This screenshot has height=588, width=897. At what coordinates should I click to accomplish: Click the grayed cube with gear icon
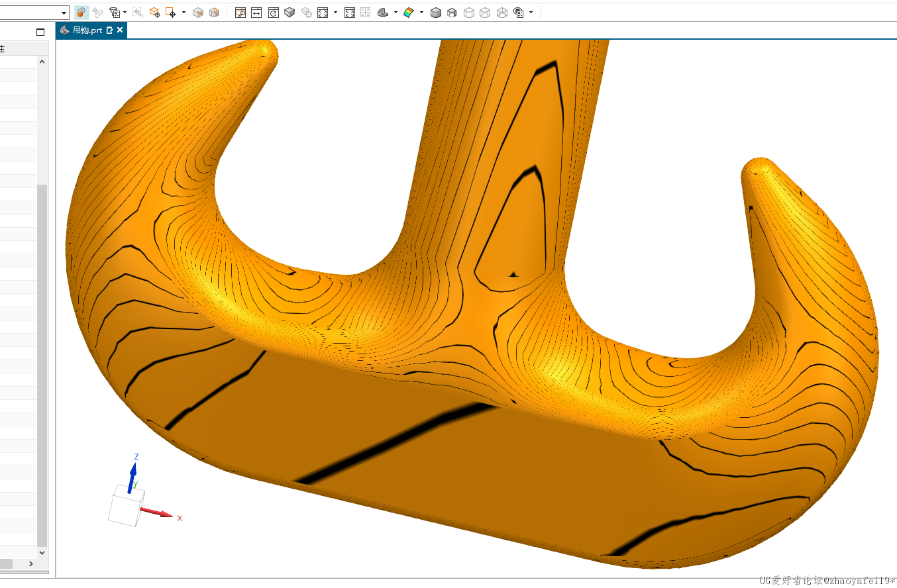click(x=306, y=12)
